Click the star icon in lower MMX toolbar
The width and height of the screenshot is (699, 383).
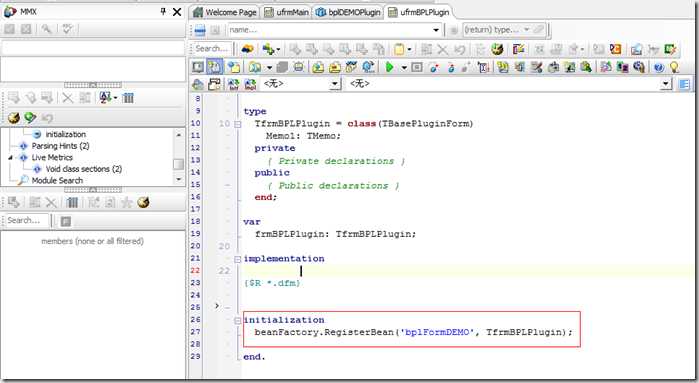point(127,202)
